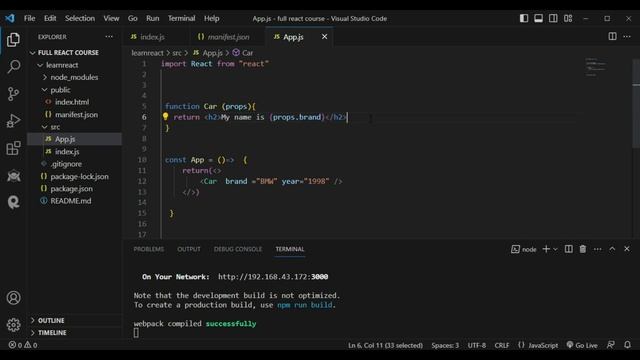This screenshot has height=360, width=640.
Task: Switch to the DEBUG CONSOLE tab
Action: pyautogui.click(x=238, y=249)
